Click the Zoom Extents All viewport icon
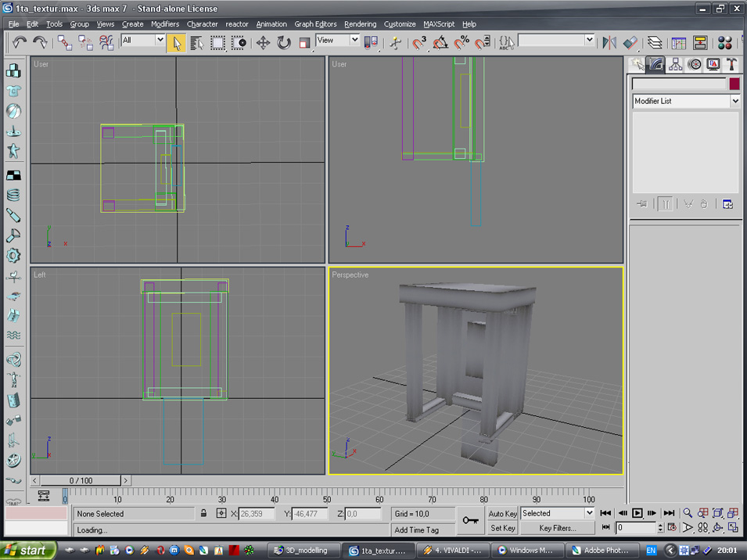747x560 pixels. (x=734, y=514)
